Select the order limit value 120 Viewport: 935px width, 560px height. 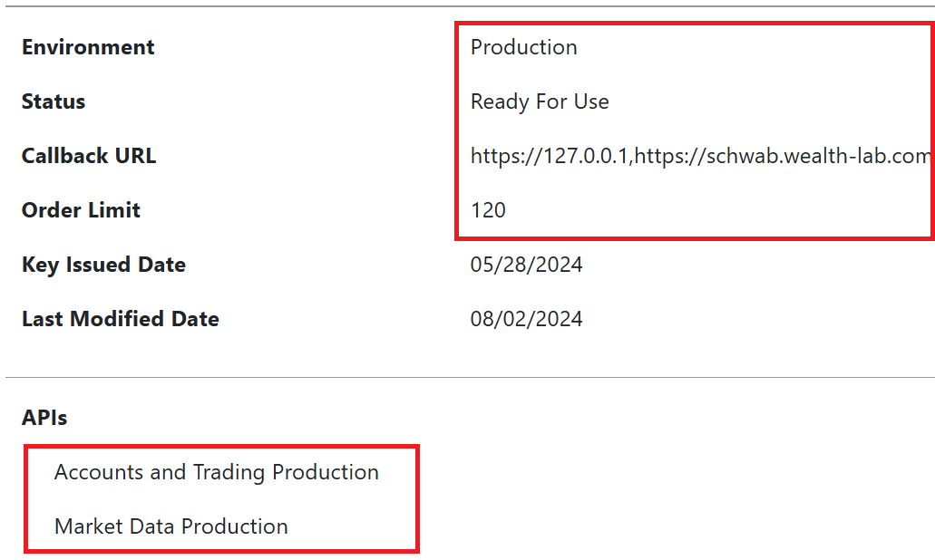pos(488,210)
